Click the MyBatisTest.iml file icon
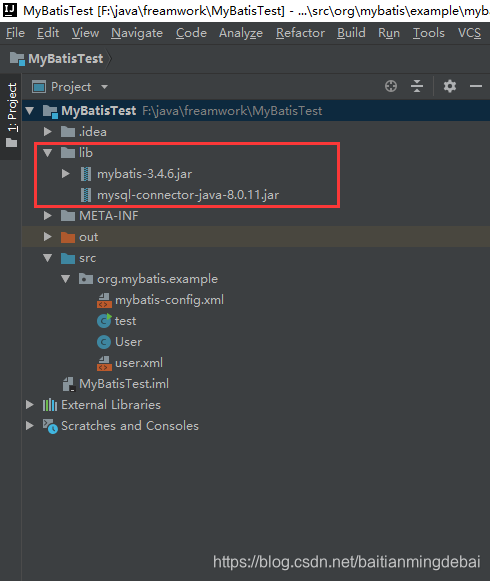Screen dimensions: 490x581 click(69, 384)
